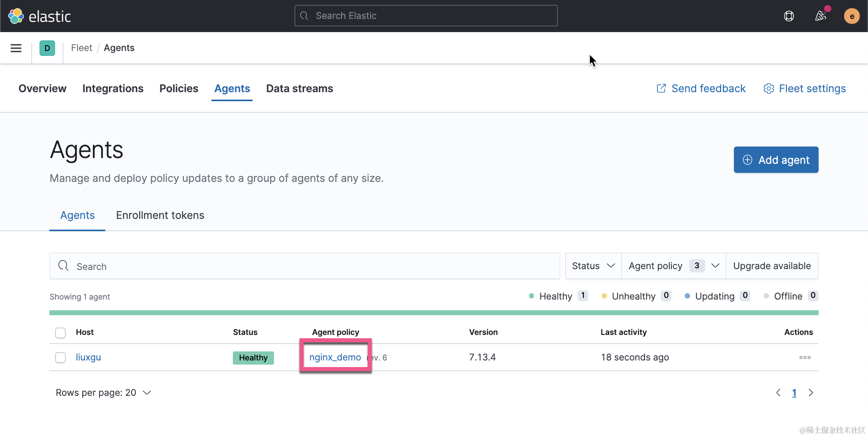Image resolution: width=868 pixels, height=437 pixels.
Task: Go to the previous page arrow
Action: [x=778, y=393]
